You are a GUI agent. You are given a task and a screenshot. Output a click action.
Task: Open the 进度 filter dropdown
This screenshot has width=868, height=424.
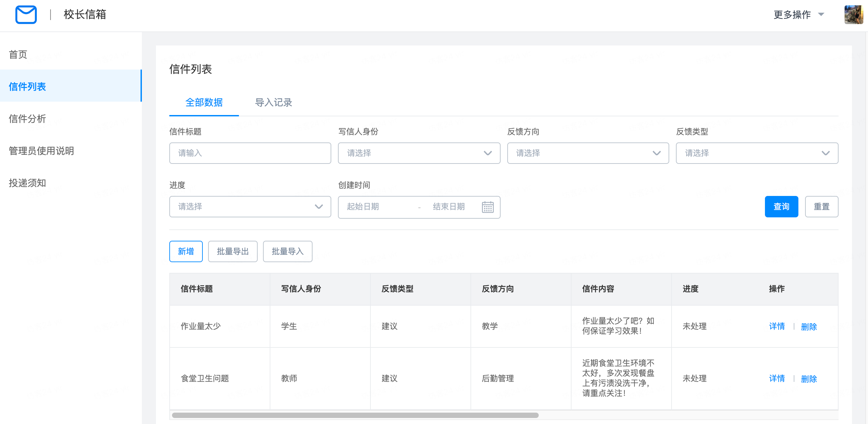pos(250,207)
